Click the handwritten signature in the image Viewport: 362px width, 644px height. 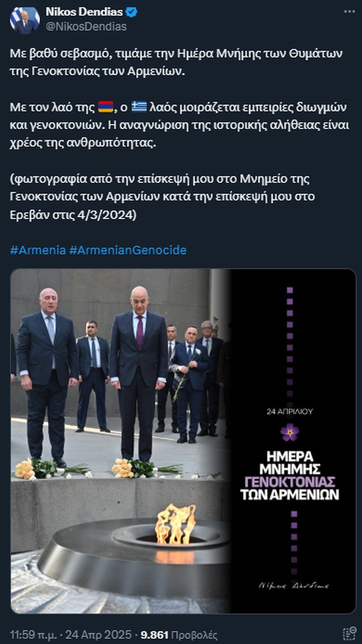pyautogui.click(x=294, y=586)
